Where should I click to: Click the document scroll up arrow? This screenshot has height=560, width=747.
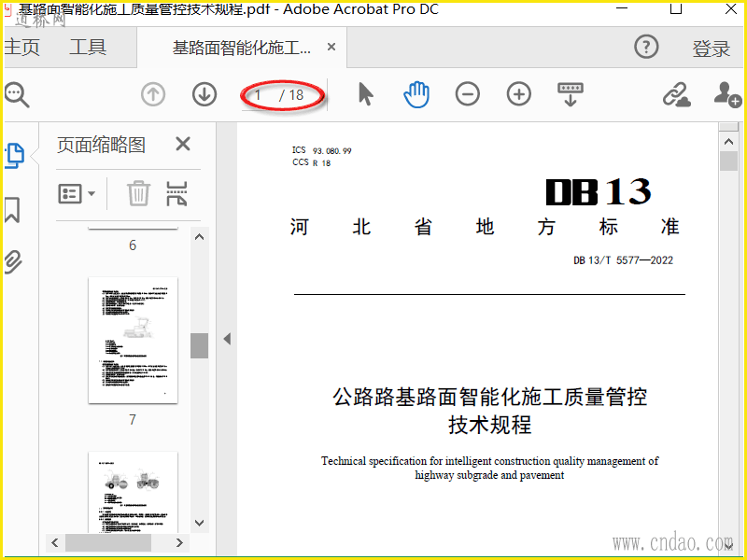tap(728, 142)
